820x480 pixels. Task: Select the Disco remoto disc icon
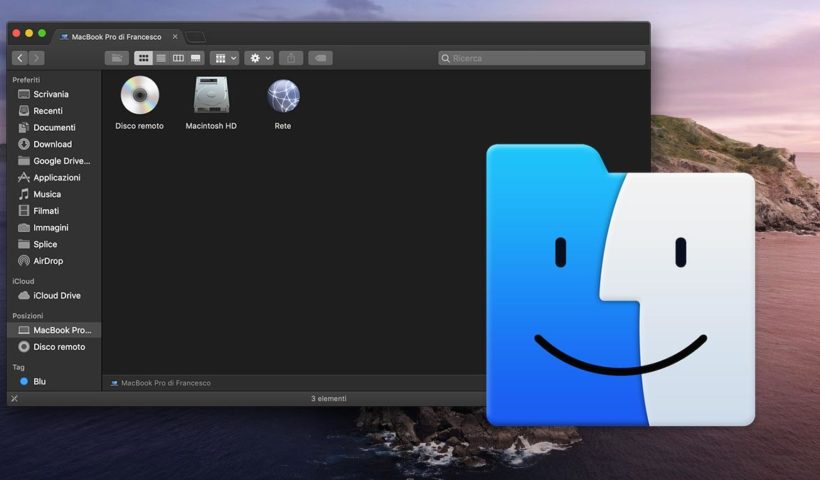click(140, 95)
